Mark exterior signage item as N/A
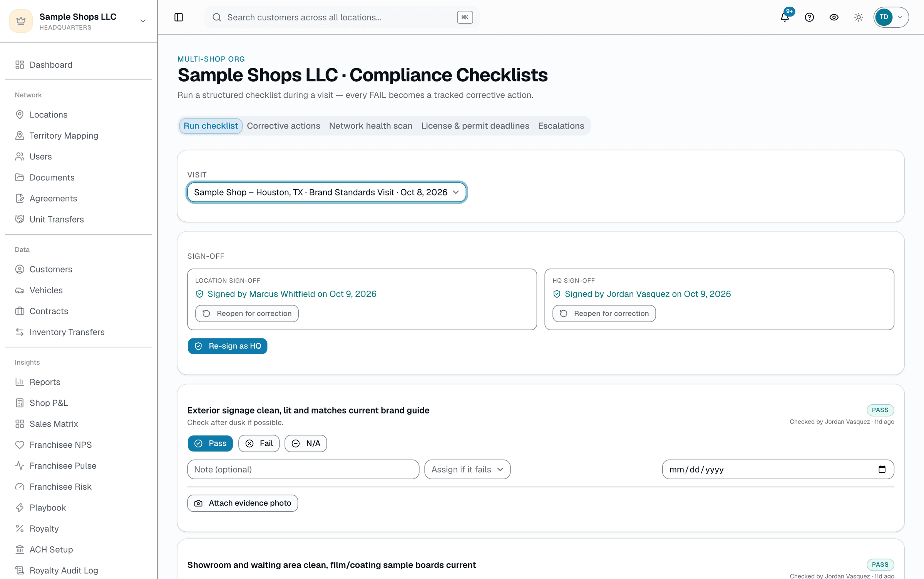The height and width of the screenshot is (579, 924). pyautogui.click(x=306, y=443)
